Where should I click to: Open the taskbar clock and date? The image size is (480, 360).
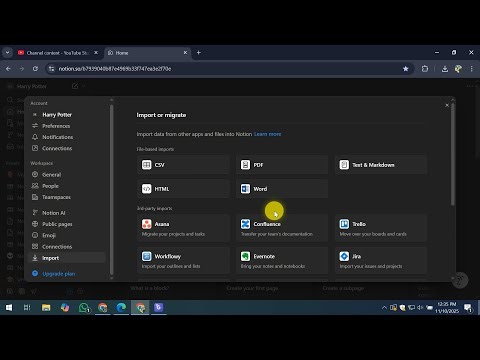point(447,307)
